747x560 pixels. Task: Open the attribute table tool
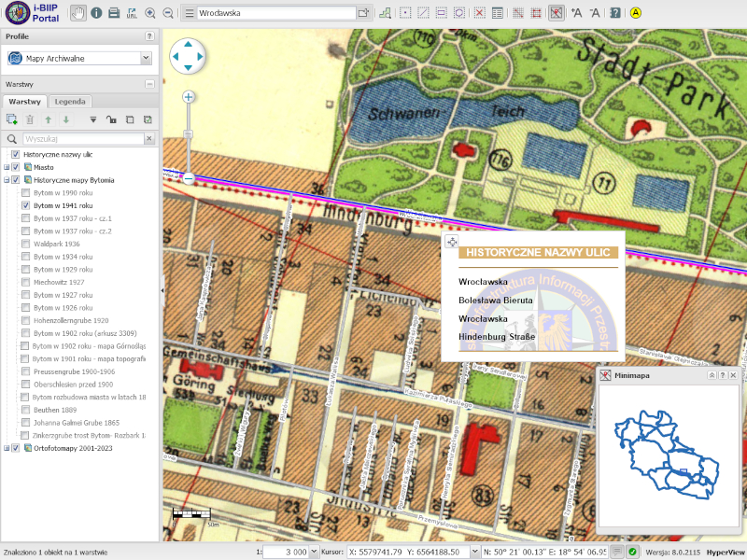(x=498, y=13)
